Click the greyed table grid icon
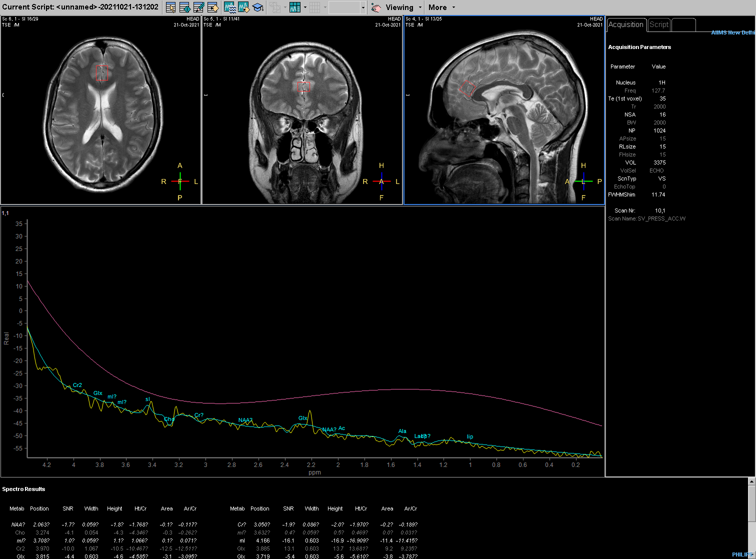Screen dimensions: 756x559 (314, 7)
